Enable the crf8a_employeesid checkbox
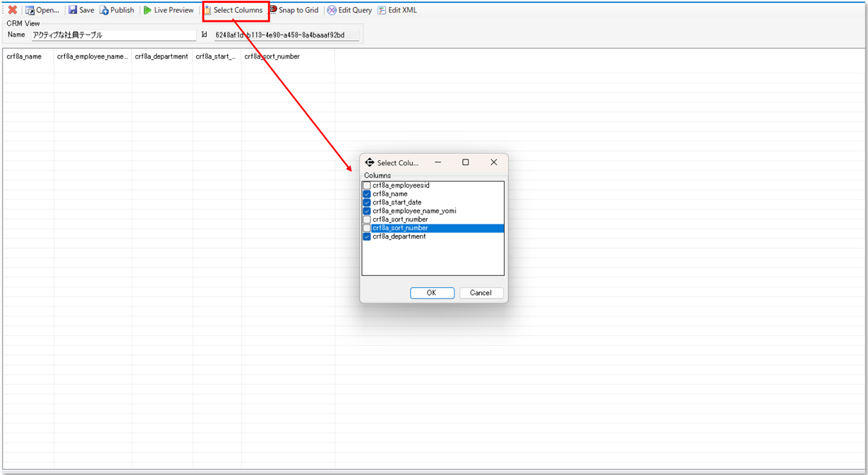 367,186
